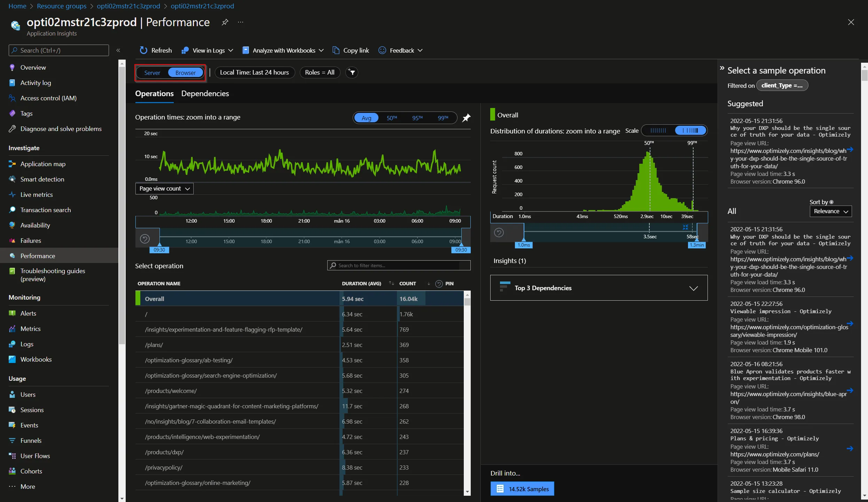Reset the duration distribution zoom
This screenshot has width=868, height=502.
coord(499,232)
